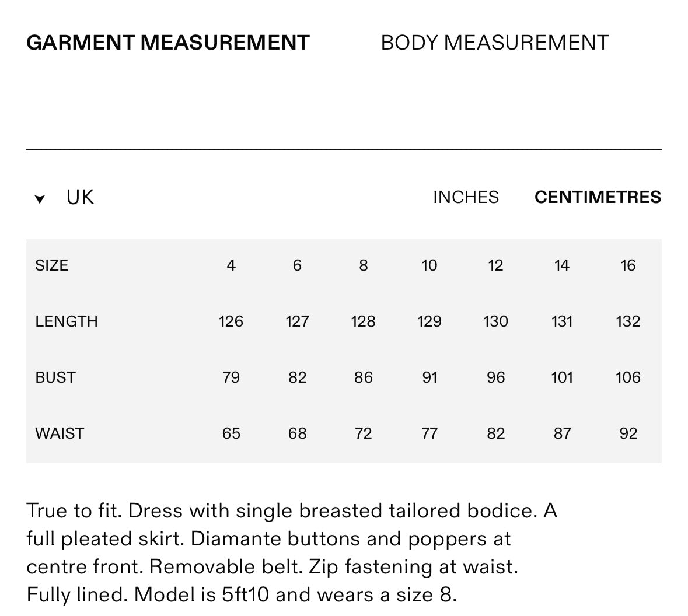Select the size 12 column header
The height and width of the screenshot is (616, 688).
tap(495, 266)
